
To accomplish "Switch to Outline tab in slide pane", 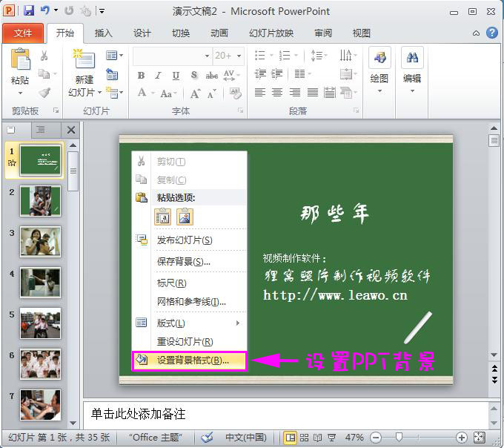I will coord(41,130).
